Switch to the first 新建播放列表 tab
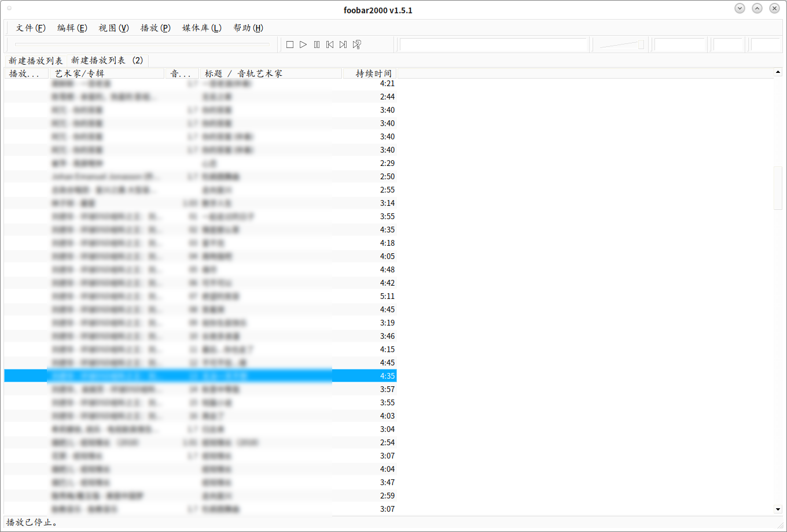The image size is (787, 532). 34,60
